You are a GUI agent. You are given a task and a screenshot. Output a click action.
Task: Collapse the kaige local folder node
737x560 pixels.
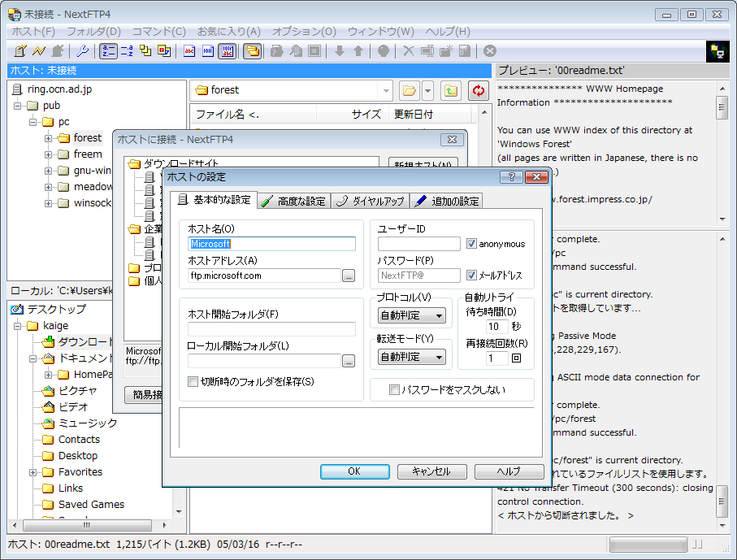pos(17,326)
